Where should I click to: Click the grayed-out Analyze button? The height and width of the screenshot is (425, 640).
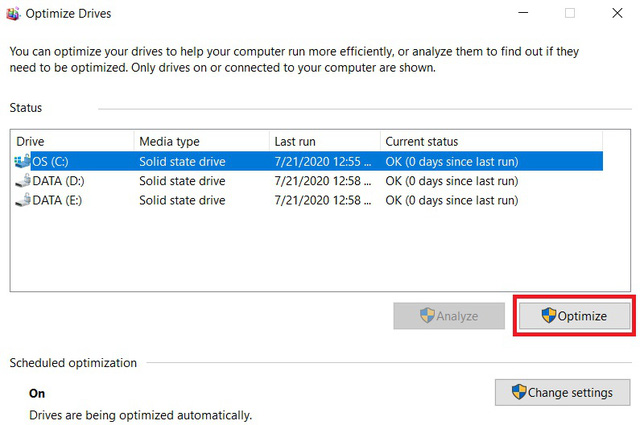(449, 316)
